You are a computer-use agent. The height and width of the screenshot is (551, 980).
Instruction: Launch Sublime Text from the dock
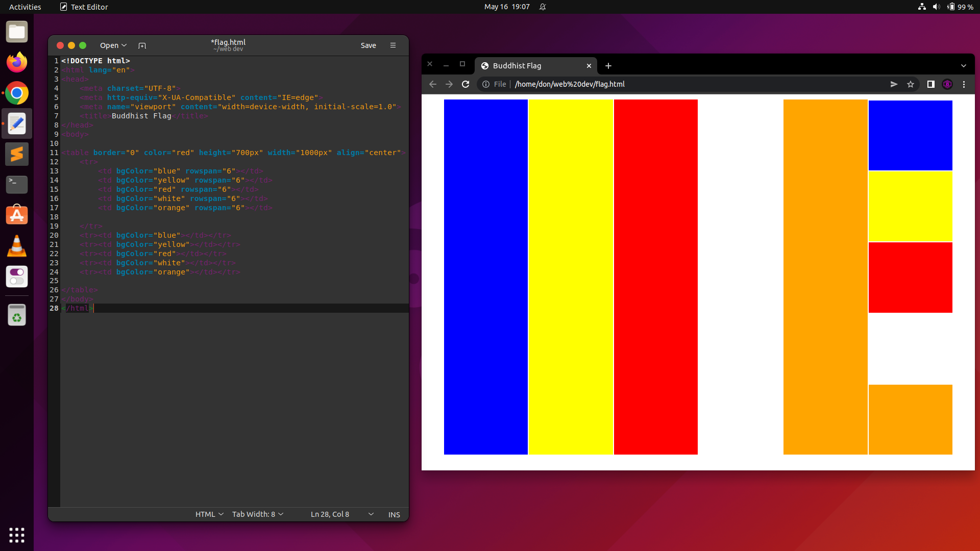17,154
